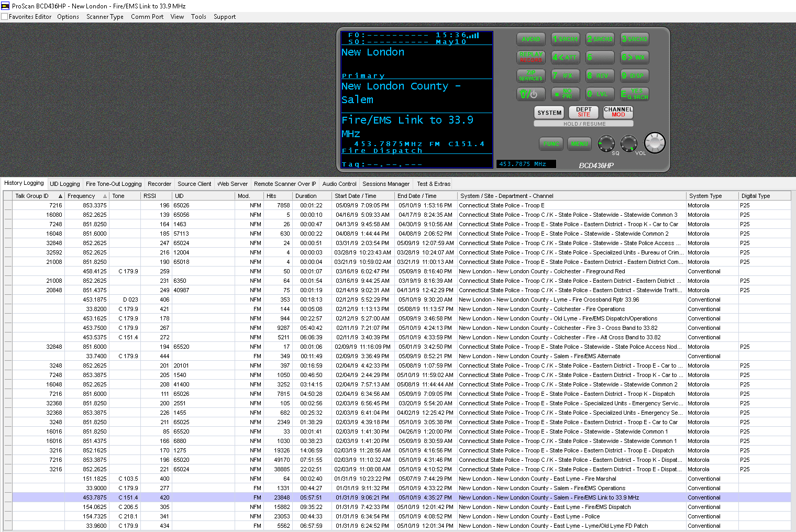Sort by the Hits column header
Viewport: 796px width, 532px height.
[x=278, y=196]
